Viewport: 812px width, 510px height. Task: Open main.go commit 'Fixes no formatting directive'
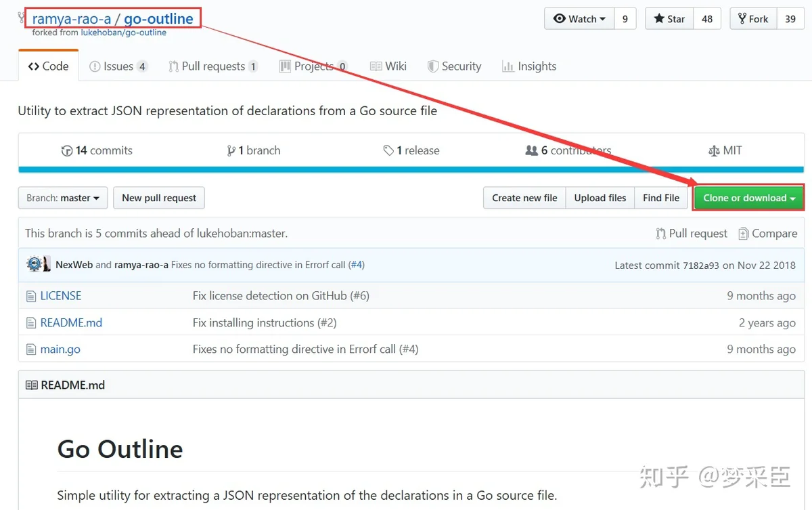click(x=305, y=349)
